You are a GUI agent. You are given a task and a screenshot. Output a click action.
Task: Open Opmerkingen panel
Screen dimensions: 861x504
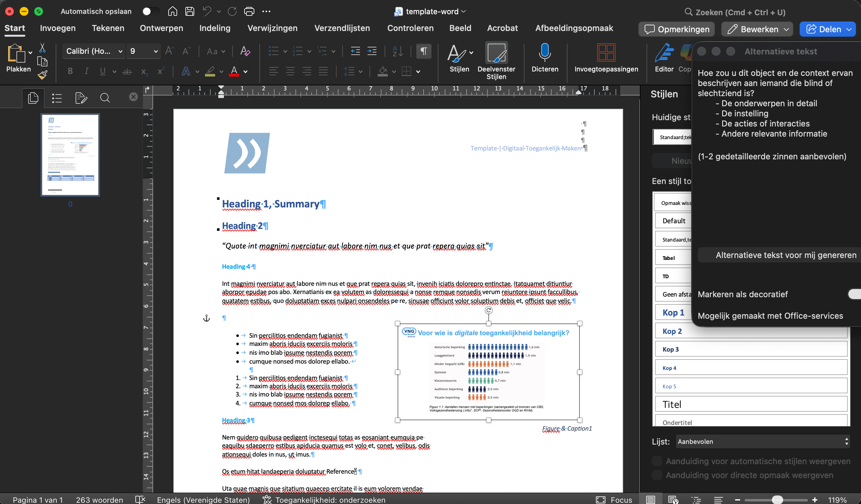coord(676,29)
